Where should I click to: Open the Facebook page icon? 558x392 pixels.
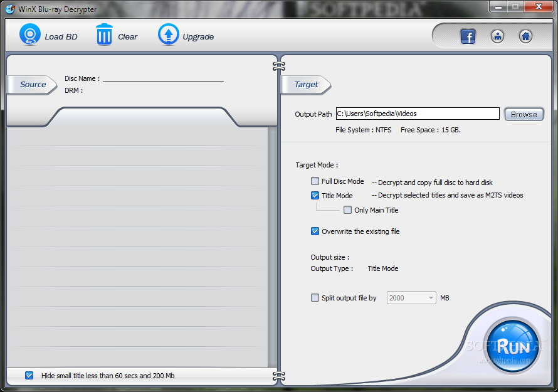click(x=468, y=36)
